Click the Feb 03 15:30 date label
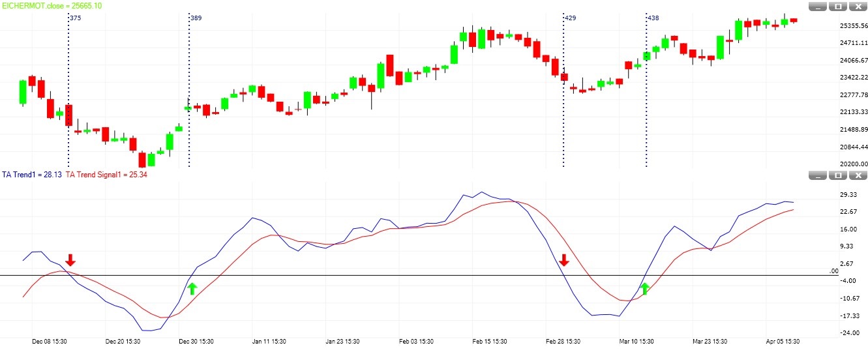Viewport: 868px width, 354px height. coord(417,341)
